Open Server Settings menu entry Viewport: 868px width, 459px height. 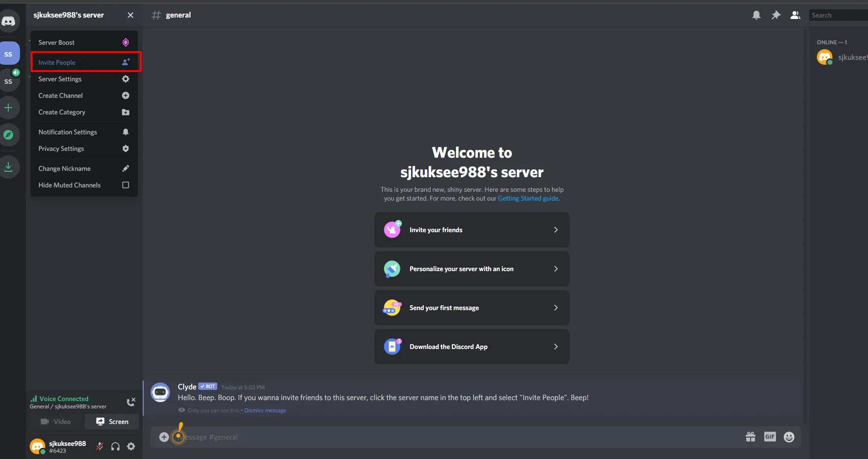click(84, 79)
